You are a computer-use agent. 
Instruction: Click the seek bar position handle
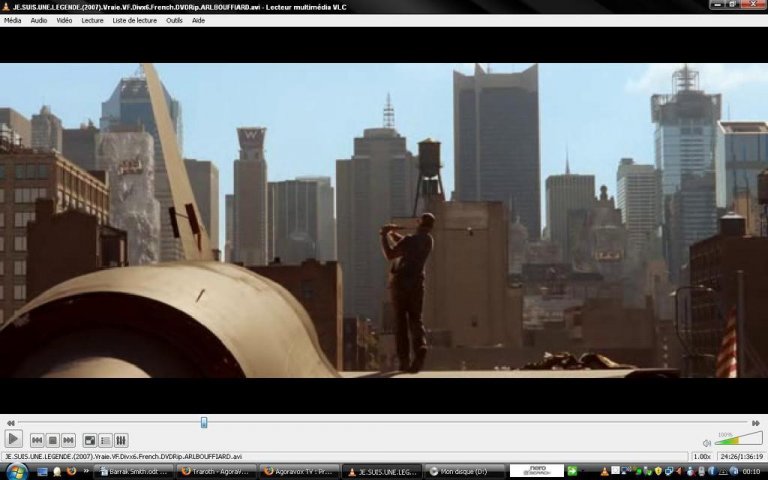[204, 422]
